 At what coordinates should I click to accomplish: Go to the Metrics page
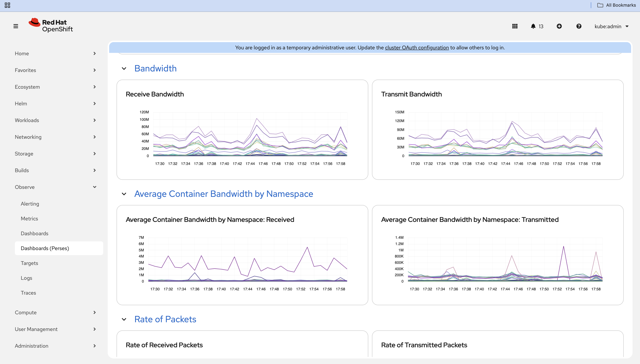[29, 219]
